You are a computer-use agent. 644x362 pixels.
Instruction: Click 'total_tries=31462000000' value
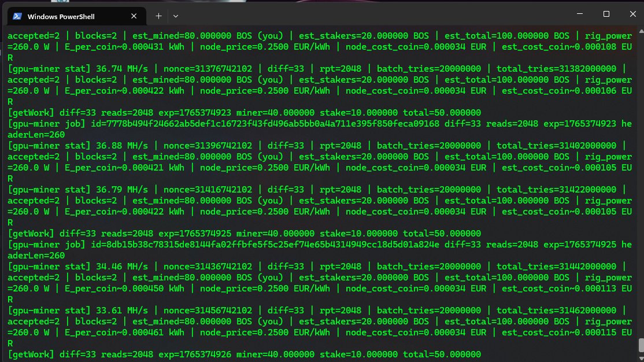(x=557, y=310)
